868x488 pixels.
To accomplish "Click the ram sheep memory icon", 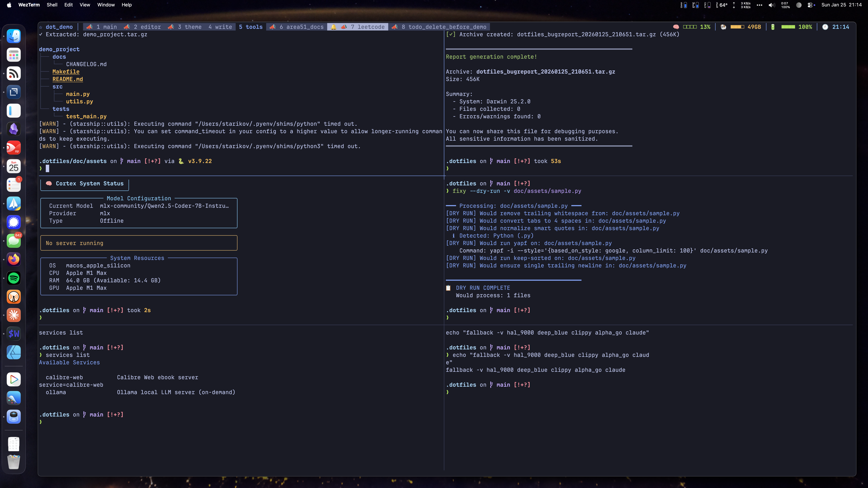I will click(723, 27).
